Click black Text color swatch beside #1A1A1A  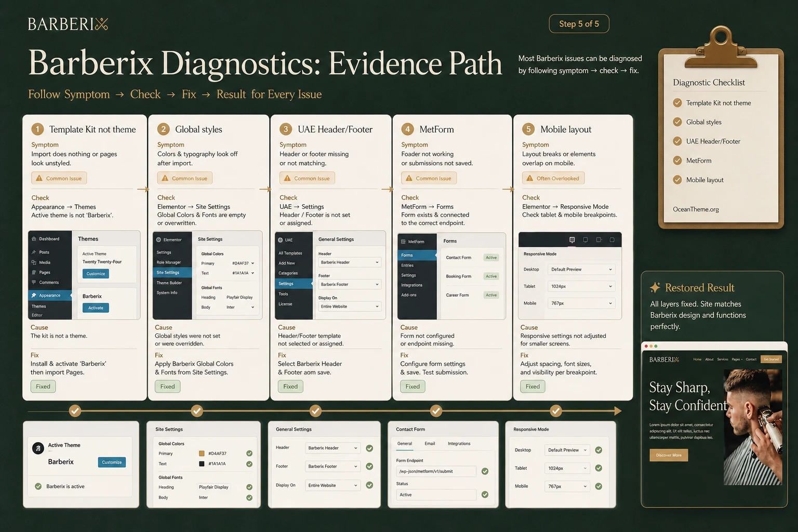point(202,463)
